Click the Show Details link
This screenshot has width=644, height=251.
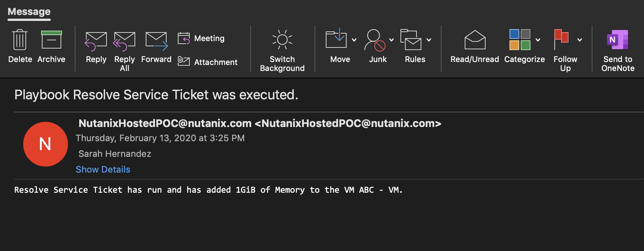pyautogui.click(x=103, y=170)
